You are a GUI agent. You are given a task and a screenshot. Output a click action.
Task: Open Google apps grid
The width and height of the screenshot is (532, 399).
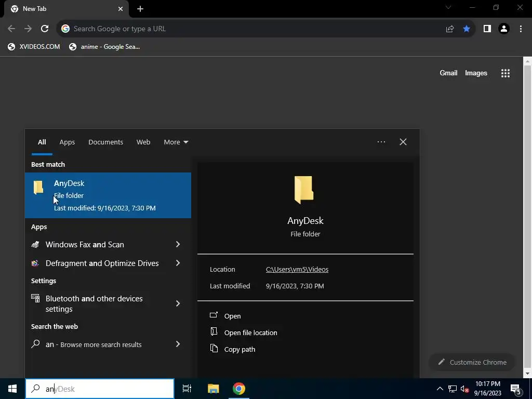coord(506,73)
